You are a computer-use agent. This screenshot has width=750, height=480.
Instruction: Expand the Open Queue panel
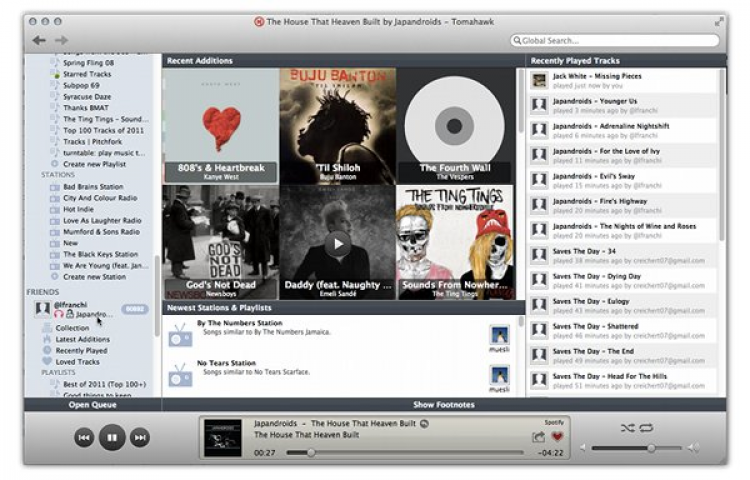(93, 405)
